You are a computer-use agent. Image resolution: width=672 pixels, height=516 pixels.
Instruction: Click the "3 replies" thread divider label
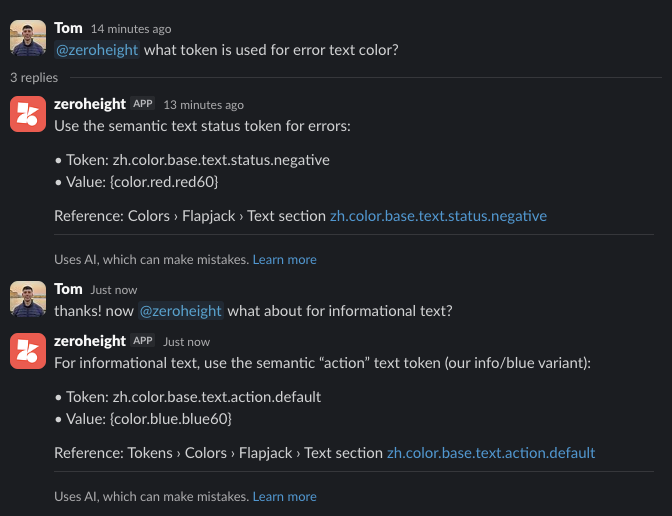coord(34,77)
